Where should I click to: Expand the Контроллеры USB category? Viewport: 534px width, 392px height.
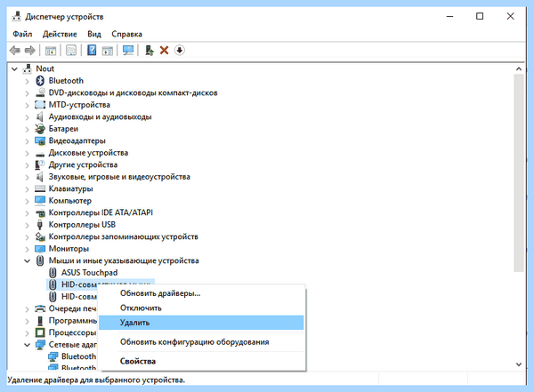click(x=28, y=225)
